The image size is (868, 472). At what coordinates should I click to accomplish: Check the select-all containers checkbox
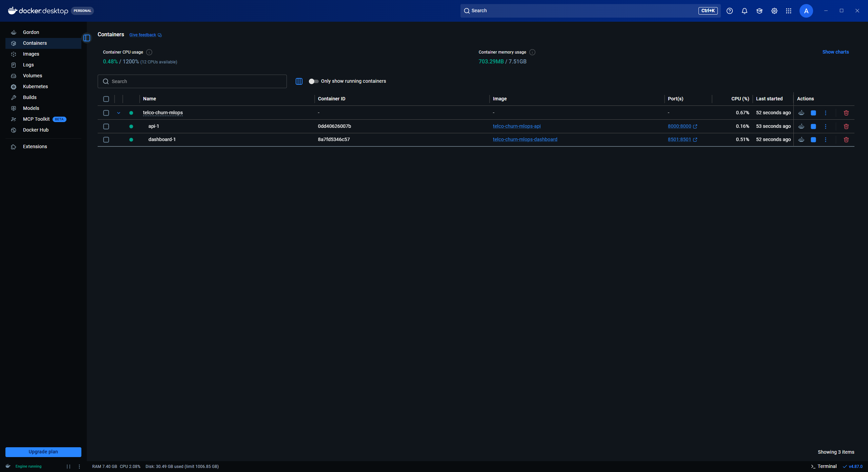point(106,99)
